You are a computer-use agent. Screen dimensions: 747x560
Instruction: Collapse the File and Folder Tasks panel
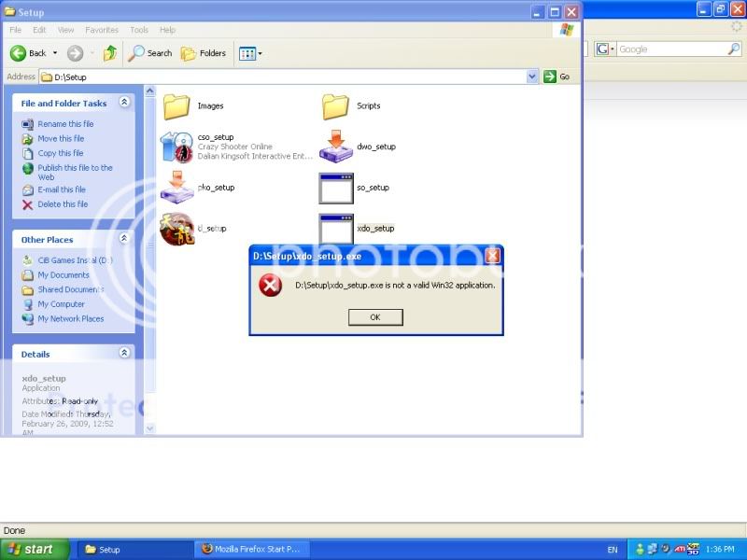(x=124, y=103)
